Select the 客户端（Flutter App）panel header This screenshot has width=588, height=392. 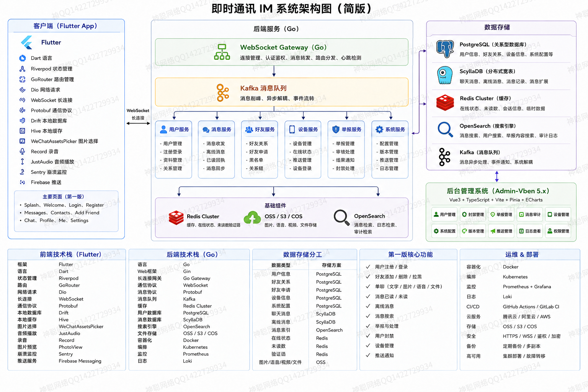66,26
